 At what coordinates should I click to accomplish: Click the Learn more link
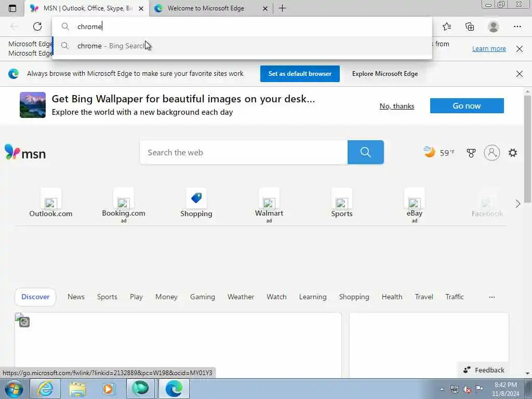coord(489,48)
